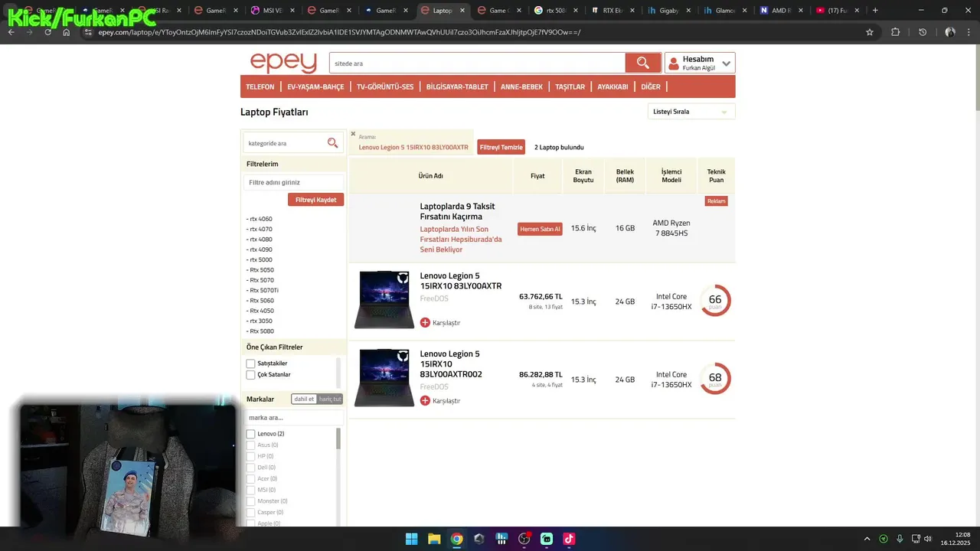Open File Explorer from the taskbar

[x=434, y=539]
